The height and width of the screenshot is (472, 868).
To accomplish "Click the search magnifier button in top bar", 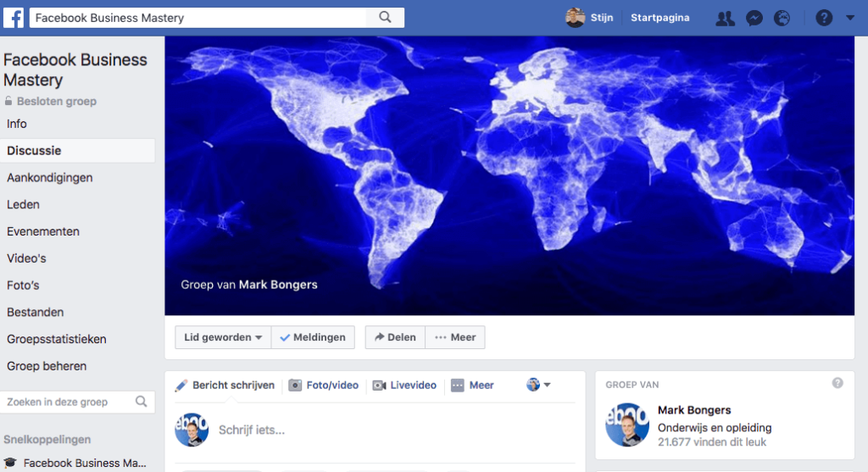I will coord(386,18).
